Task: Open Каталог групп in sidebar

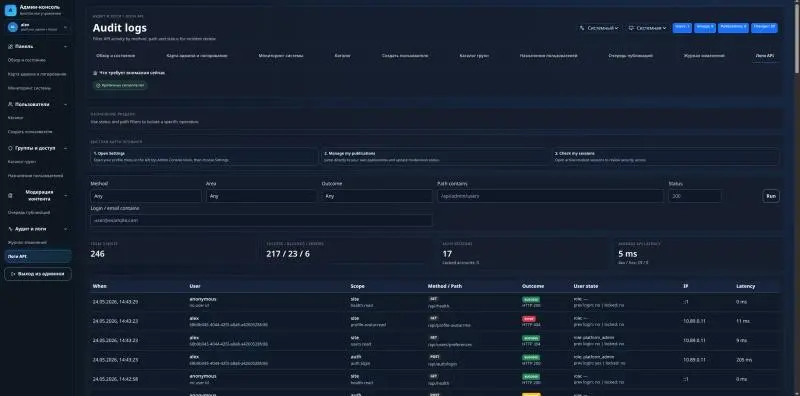Action: pos(21,162)
